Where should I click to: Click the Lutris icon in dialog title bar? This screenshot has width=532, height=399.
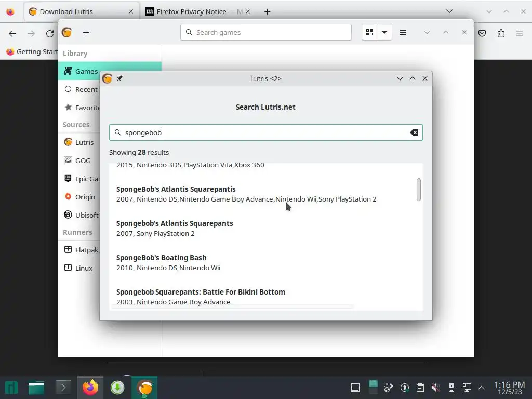pos(107,78)
